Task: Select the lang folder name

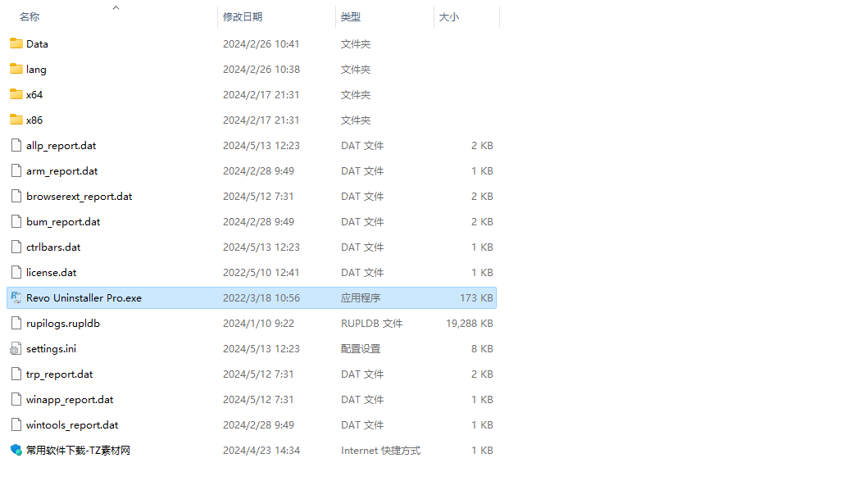Action: [36, 69]
